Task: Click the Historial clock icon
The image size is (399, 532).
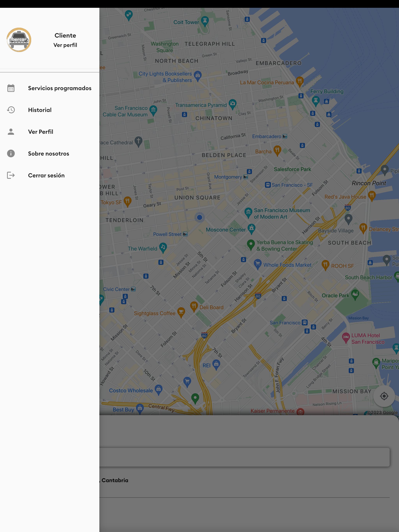Action: pyautogui.click(x=11, y=110)
